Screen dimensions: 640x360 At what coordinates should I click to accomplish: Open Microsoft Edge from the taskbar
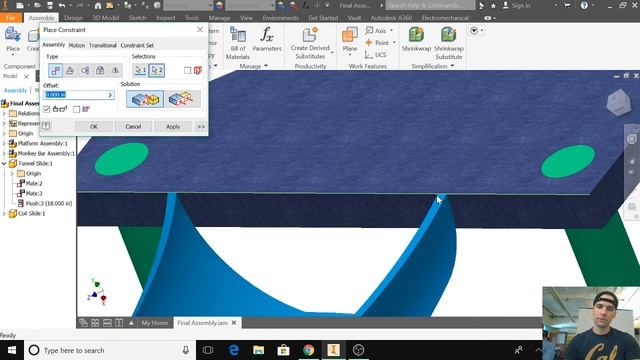(233, 350)
